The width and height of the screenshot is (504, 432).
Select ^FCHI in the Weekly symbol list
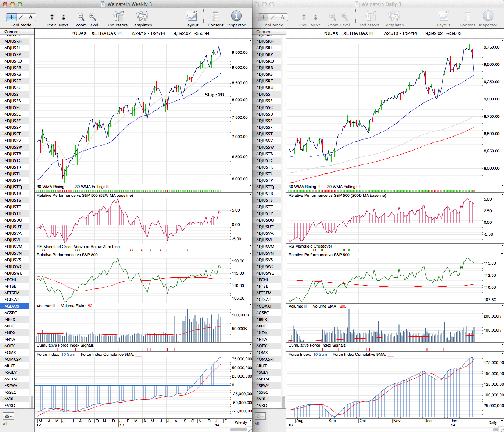[15, 280]
